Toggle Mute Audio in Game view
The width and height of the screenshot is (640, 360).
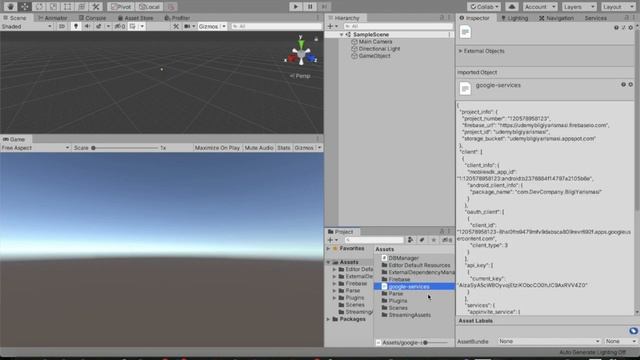tap(259, 148)
